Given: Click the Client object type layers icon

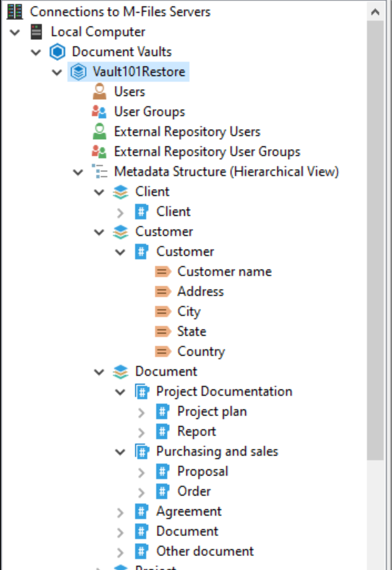Looking at the screenshot, I should [120, 192].
